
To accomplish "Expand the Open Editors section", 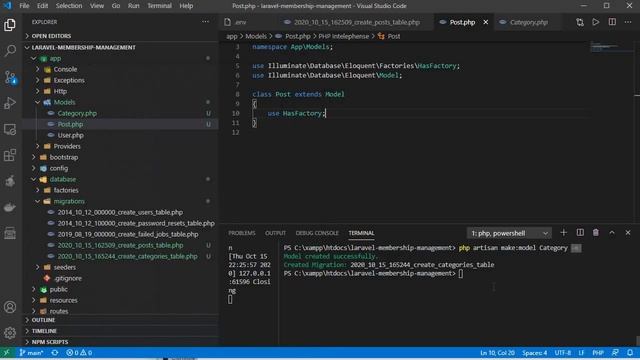I will click(51, 36).
